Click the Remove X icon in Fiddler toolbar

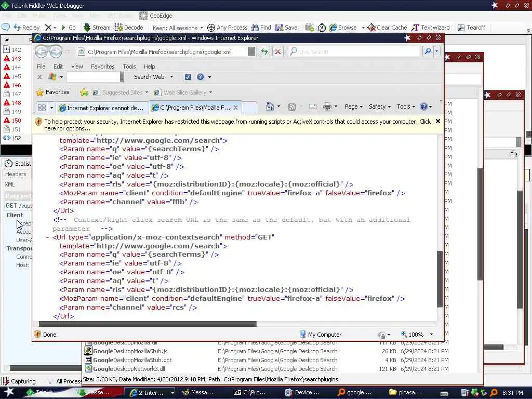(x=48, y=28)
